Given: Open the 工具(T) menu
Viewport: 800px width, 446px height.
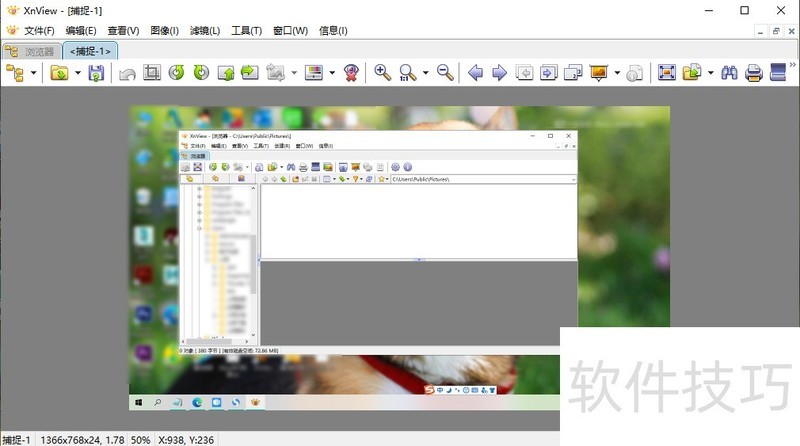Looking at the screenshot, I should tap(246, 31).
